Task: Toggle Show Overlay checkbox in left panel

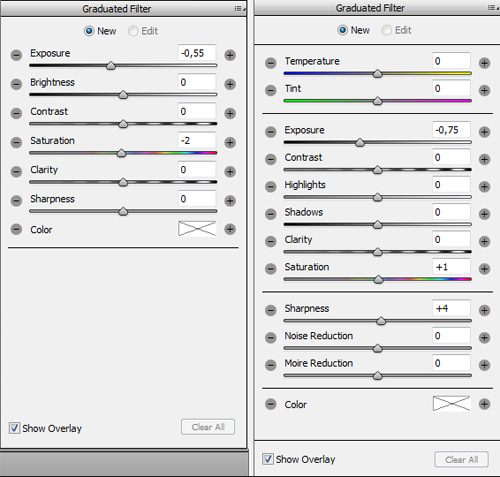Action: point(14,428)
